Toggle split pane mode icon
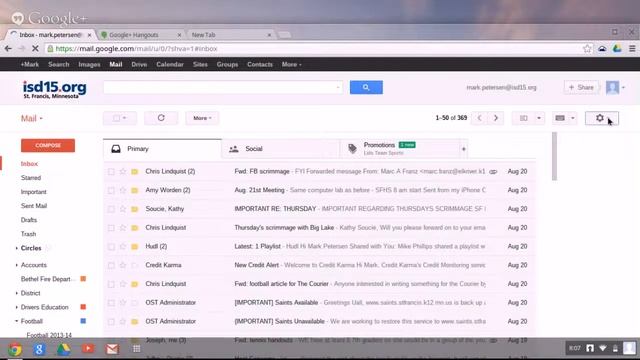640x360 pixels. (x=523, y=118)
